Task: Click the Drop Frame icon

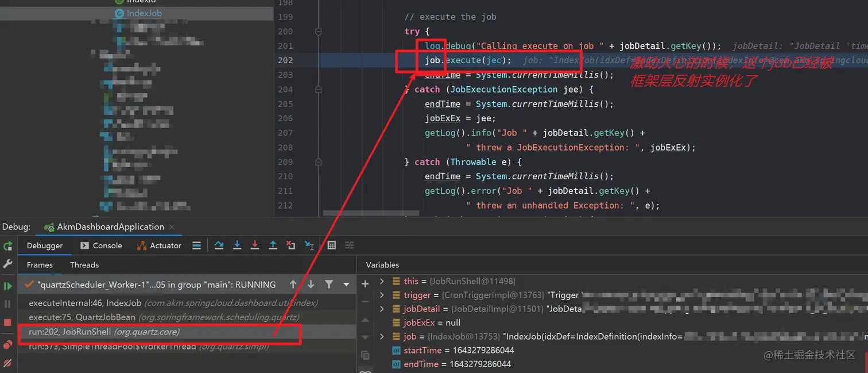Action: [x=291, y=245]
